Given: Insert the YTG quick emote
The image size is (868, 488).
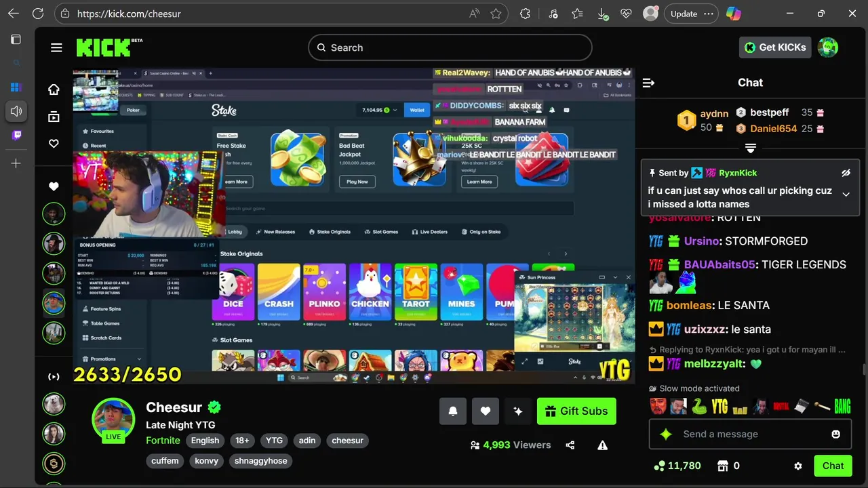Looking at the screenshot, I should [719, 407].
